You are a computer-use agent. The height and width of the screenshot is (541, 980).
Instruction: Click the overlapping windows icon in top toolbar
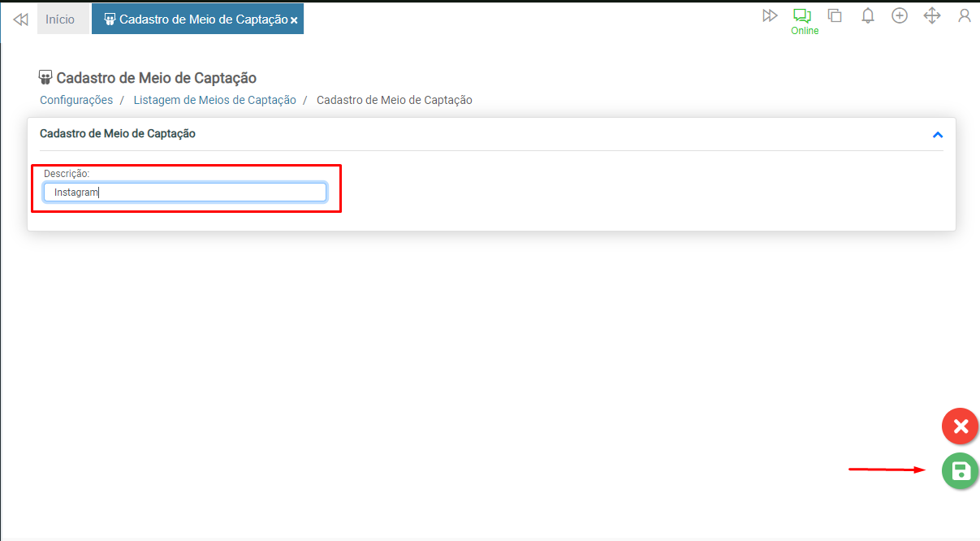click(835, 15)
